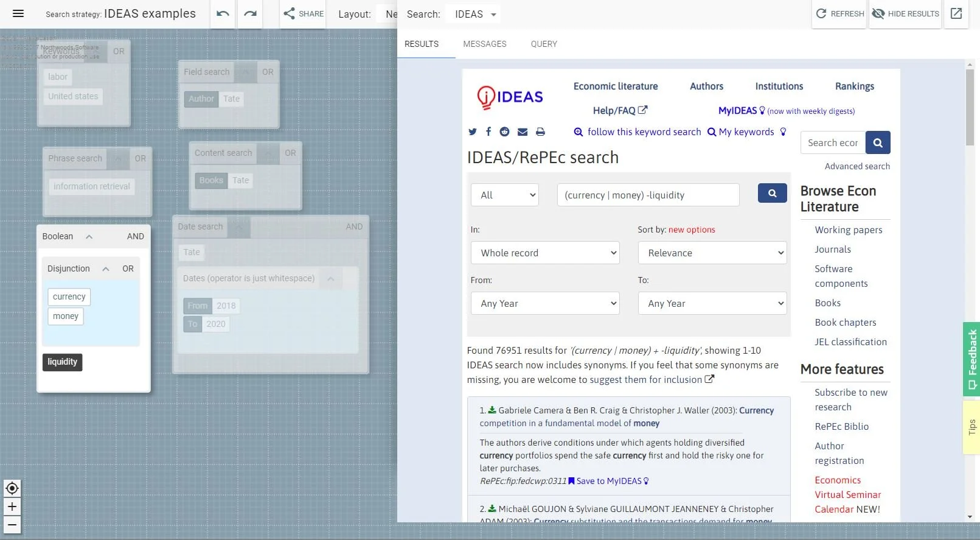980x540 pixels.
Task: Open the All document type dropdown
Action: point(505,195)
